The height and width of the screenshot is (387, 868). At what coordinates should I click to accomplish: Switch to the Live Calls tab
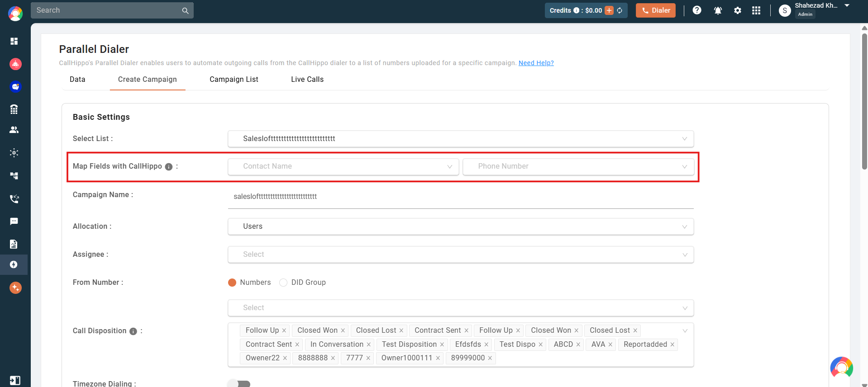click(307, 80)
